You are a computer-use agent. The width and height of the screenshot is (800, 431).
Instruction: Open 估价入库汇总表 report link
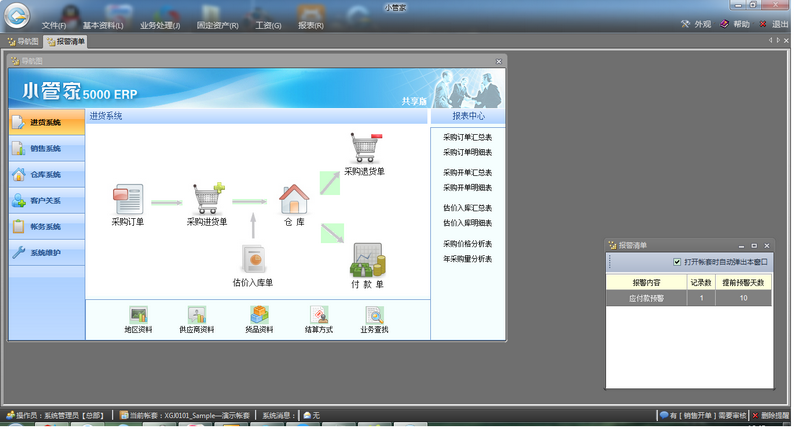[467, 208]
